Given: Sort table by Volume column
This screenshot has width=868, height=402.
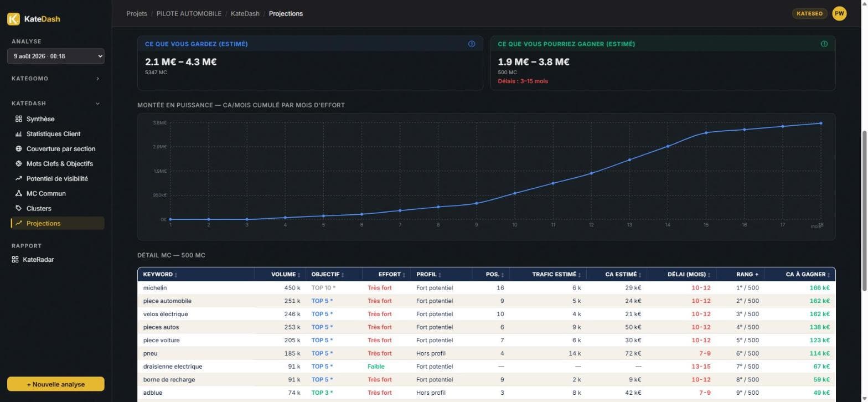Looking at the screenshot, I should (286, 275).
